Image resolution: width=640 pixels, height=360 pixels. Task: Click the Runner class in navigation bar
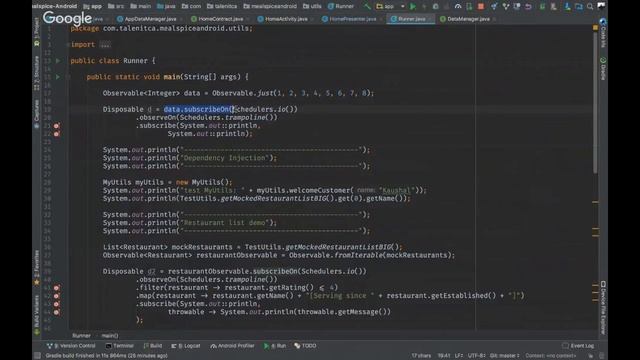(341, 6)
